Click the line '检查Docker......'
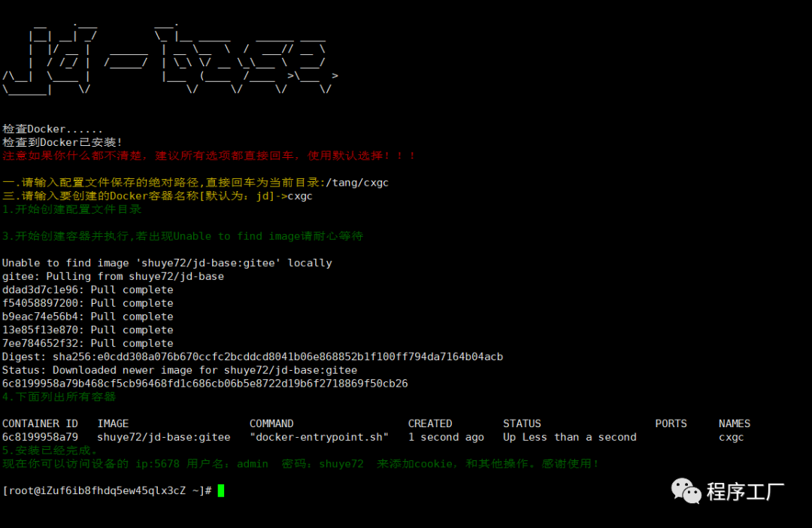812x528 pixels. tap(53, 129)
